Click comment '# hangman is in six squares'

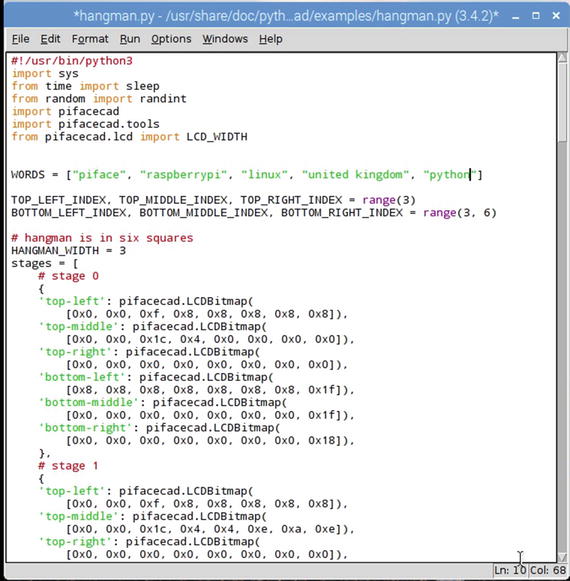pyautogui.click(x=102, y=238)
